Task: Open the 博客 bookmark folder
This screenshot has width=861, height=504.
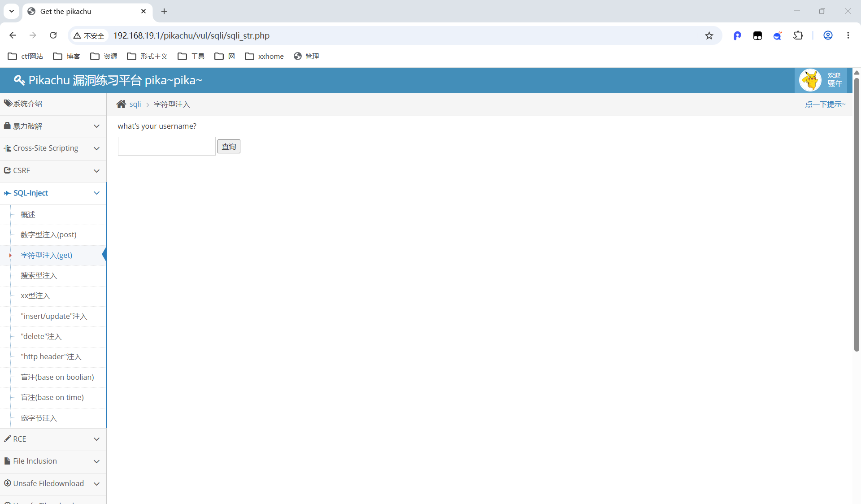Action: [x=67, y=56]
